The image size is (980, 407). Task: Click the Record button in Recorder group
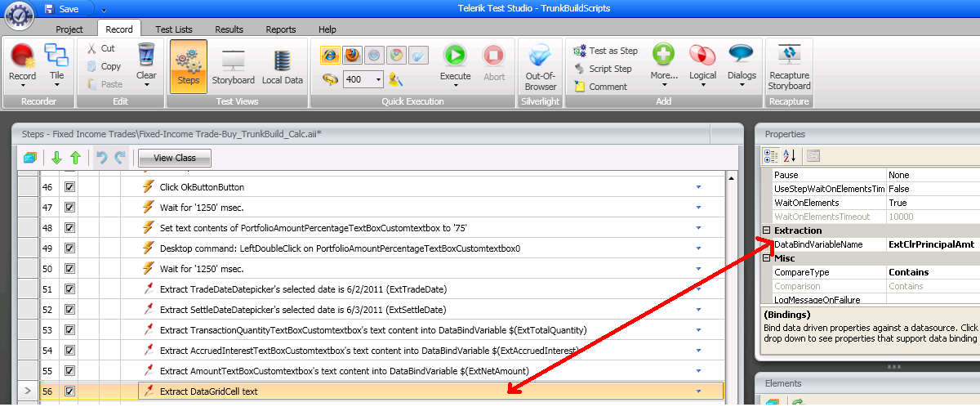tap(22, 64)
